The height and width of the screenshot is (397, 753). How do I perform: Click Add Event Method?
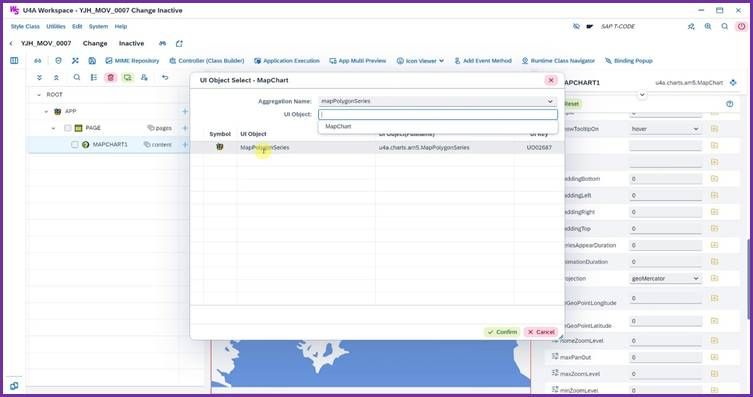click(x=483, y=61)
